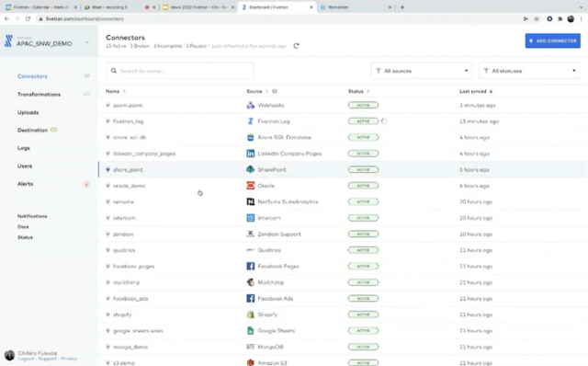Click the NetSuite SuiteAnalytics icon
This screenshot has width=588, height=366.
250,202
